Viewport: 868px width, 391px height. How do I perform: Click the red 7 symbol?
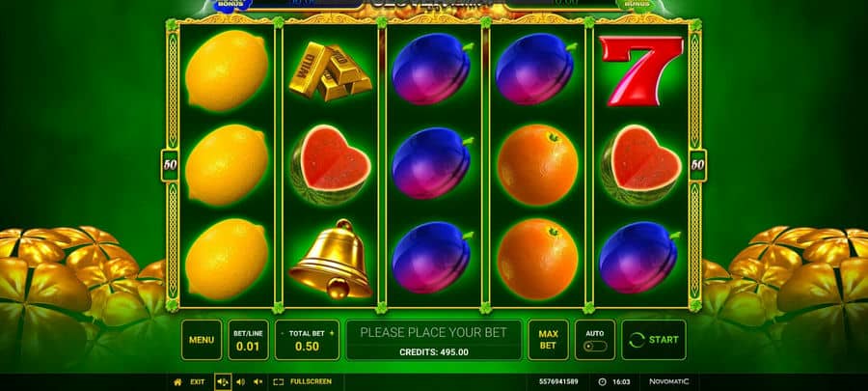[641, 70]
